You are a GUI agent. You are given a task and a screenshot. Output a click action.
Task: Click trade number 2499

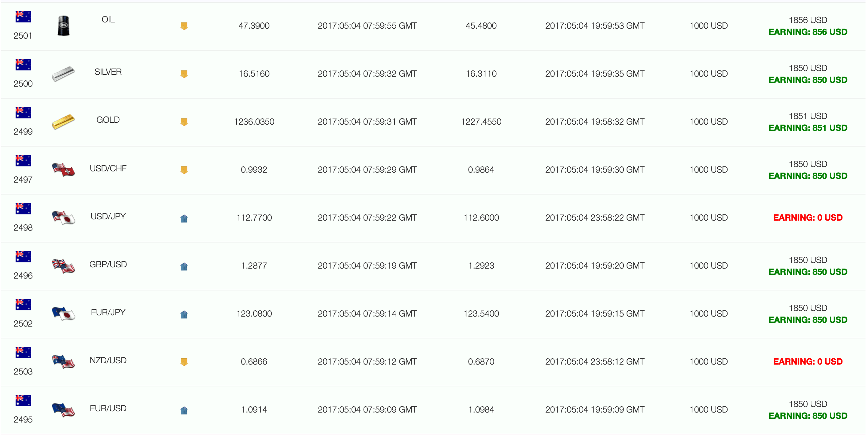[x=23, y=132]
